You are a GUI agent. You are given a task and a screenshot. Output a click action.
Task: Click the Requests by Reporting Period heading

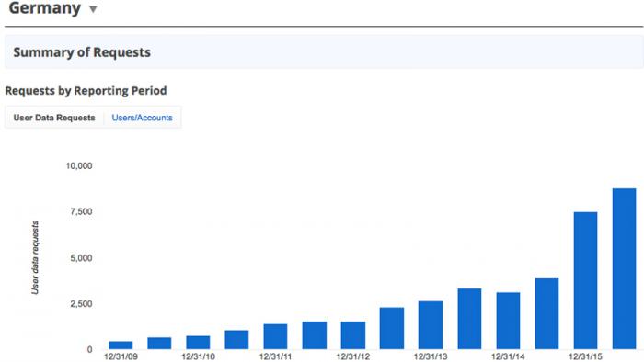(86, 91)
